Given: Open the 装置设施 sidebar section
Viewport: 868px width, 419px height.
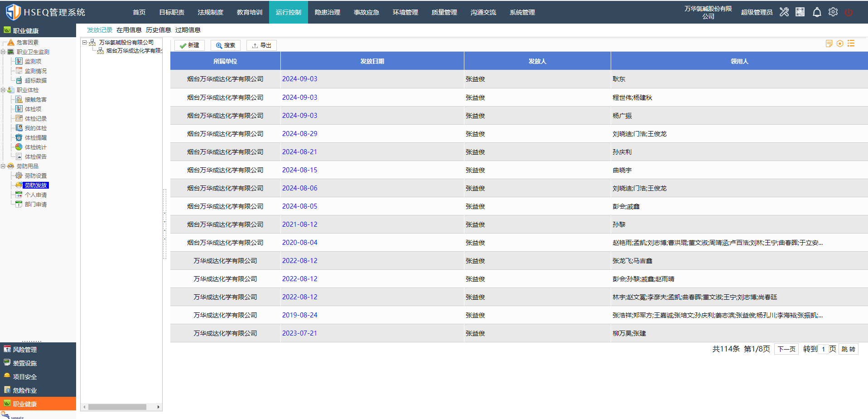Looking at the screenshot, I should click(38, 363).
